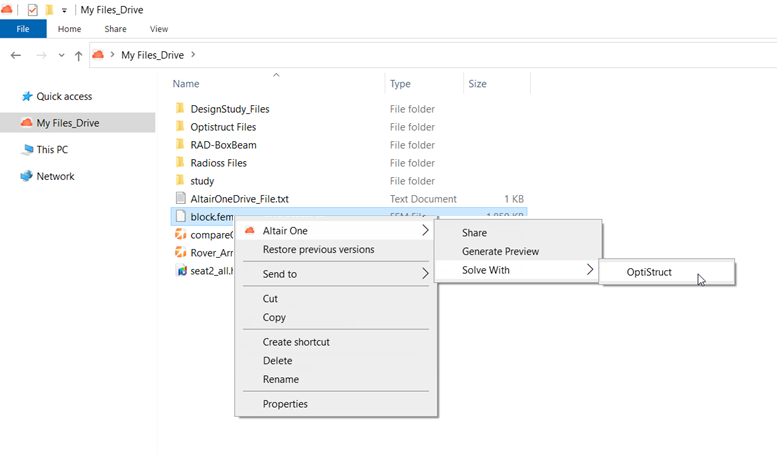This screenshot has width=777, height=455.
Task: Open the File ribbon tab
Action: 22,29
